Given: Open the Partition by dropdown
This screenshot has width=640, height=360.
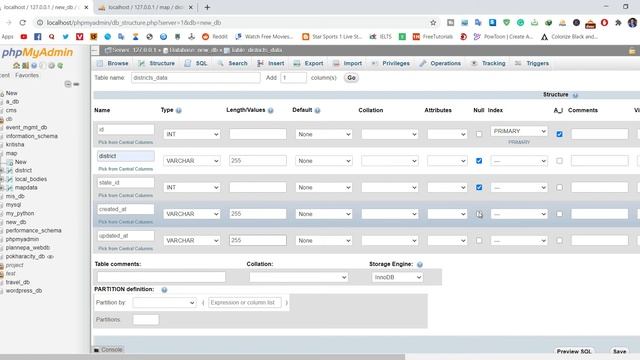Looking at the screenshot, I should tap(164, 303).
